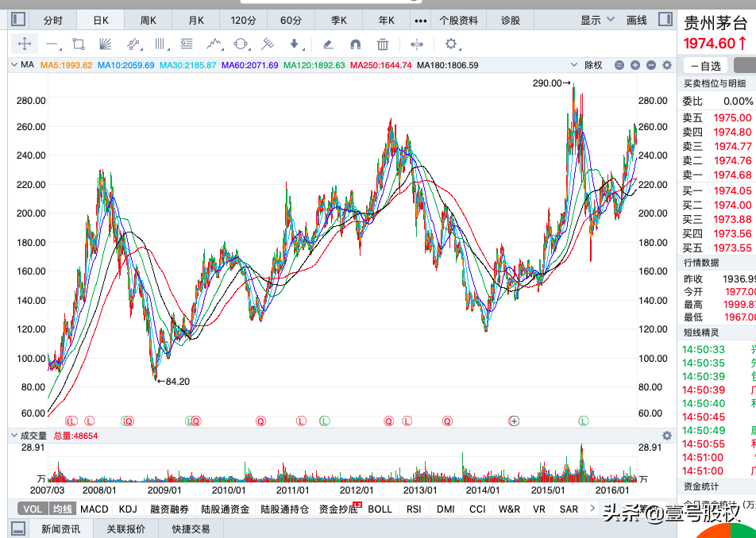Toggle right sidebar panel visibility

tap(667, 20)
